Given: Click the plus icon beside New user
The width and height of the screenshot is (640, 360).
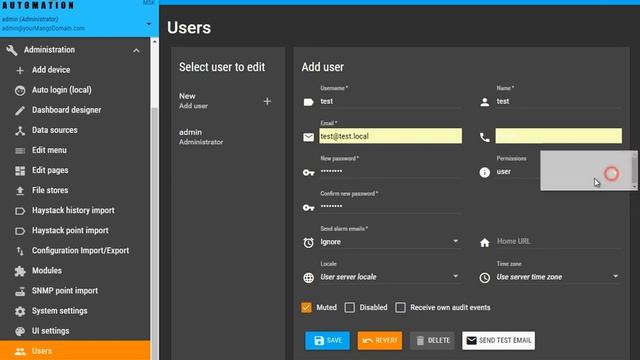Looking at the screenshot, I should 267,101.
